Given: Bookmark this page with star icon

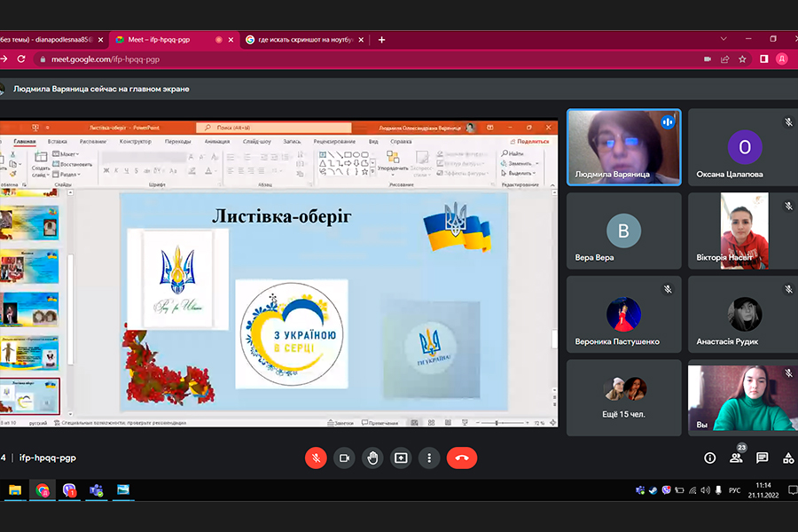Looking at the screenshot, I should (x=742, y=59).
